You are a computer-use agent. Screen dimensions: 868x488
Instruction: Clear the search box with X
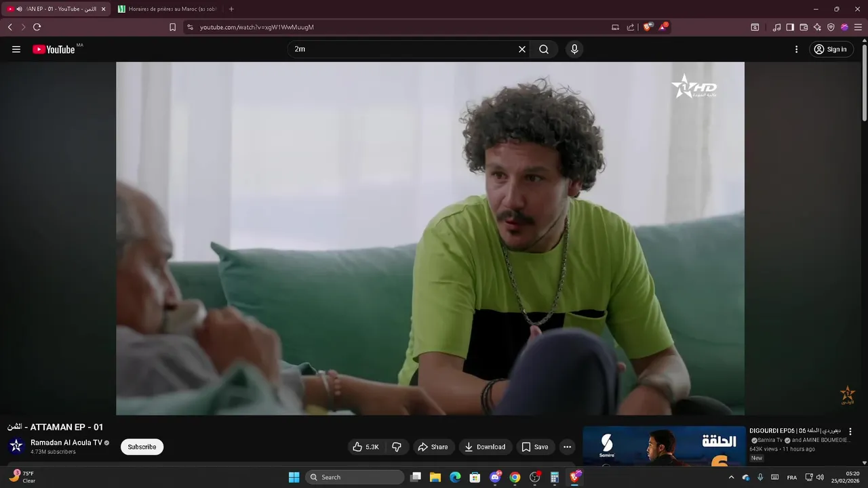tap(522, 49)
